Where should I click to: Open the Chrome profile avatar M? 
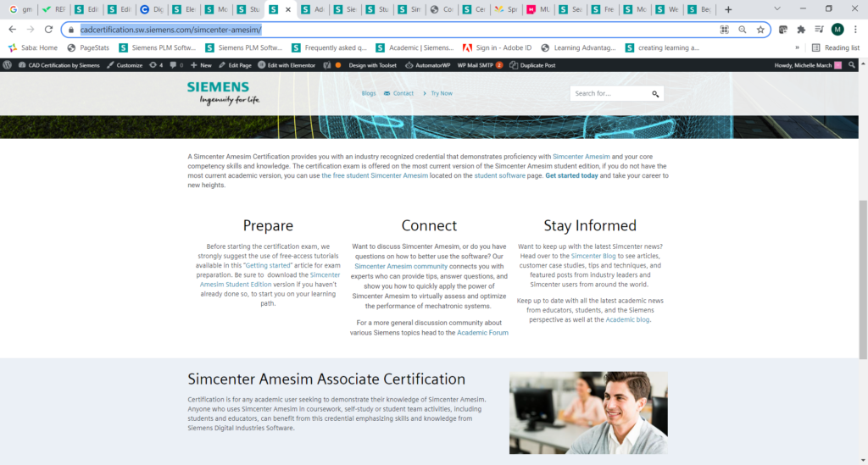tap(837, 30)
